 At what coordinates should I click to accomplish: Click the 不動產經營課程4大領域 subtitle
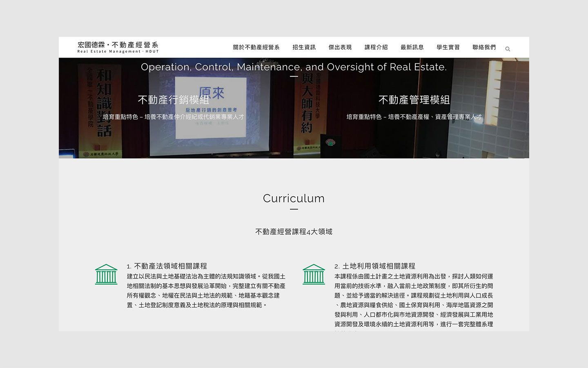coord(294,232)
